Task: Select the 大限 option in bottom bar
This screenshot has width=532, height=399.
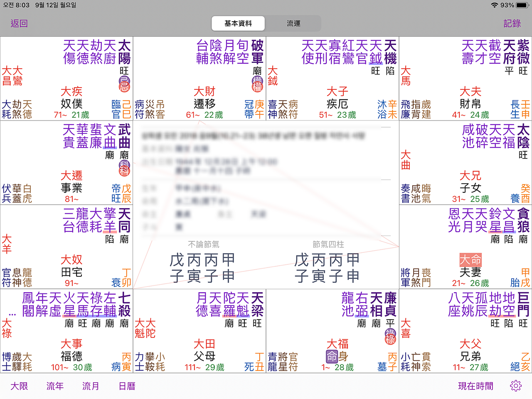Action: 19,386
